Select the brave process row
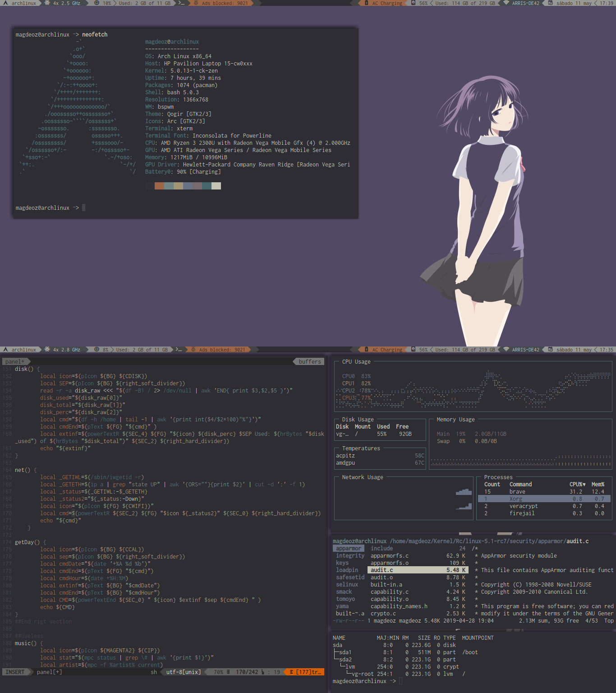Image resolution: width=616 pixels, height=693 pixels. click(544, 492)
